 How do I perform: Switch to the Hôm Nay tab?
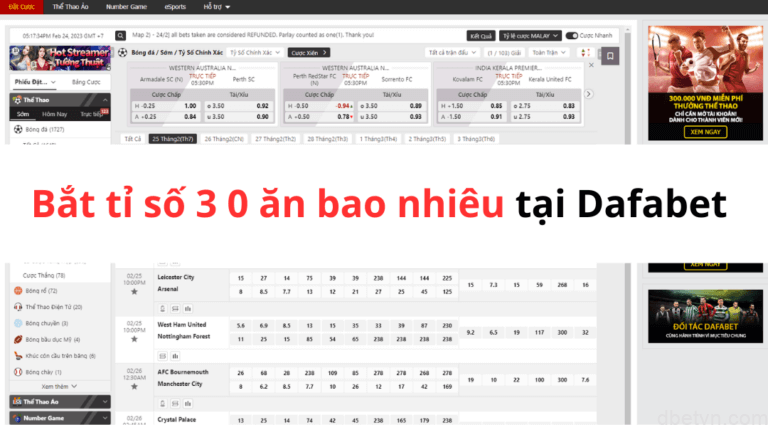(54, 114)
